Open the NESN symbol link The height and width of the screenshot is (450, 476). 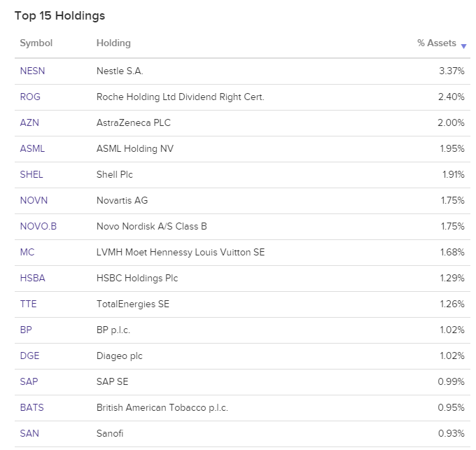pyautogui.click(x=32, y=71)
